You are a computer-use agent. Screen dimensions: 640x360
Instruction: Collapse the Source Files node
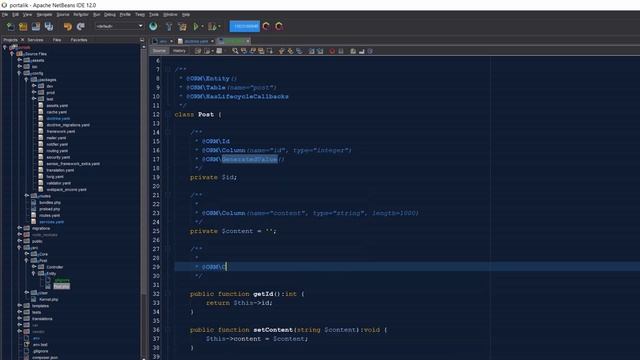(12, 54)
